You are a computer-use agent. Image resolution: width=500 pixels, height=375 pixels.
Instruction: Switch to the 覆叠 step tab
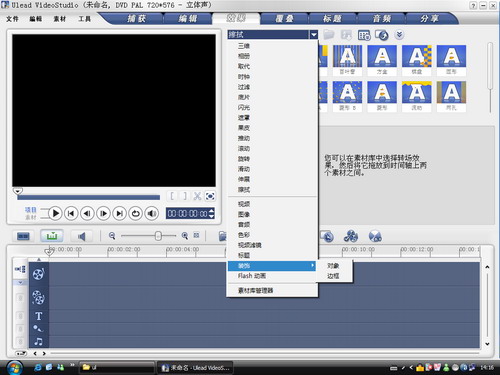(x=284, y=18)
